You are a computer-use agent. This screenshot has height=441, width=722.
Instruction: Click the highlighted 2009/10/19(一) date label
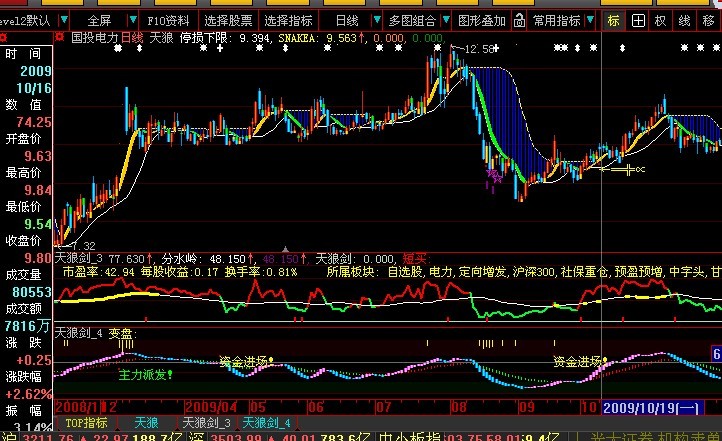[x=651, y=408]
